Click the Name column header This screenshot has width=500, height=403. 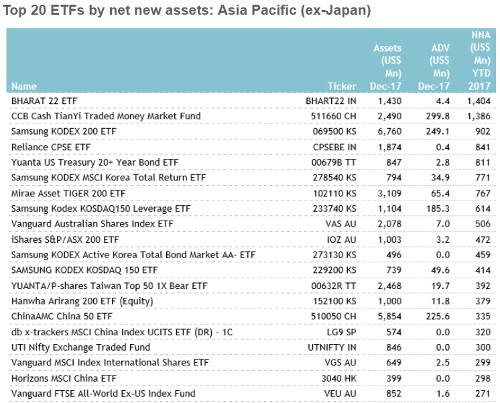coord(24,86)
